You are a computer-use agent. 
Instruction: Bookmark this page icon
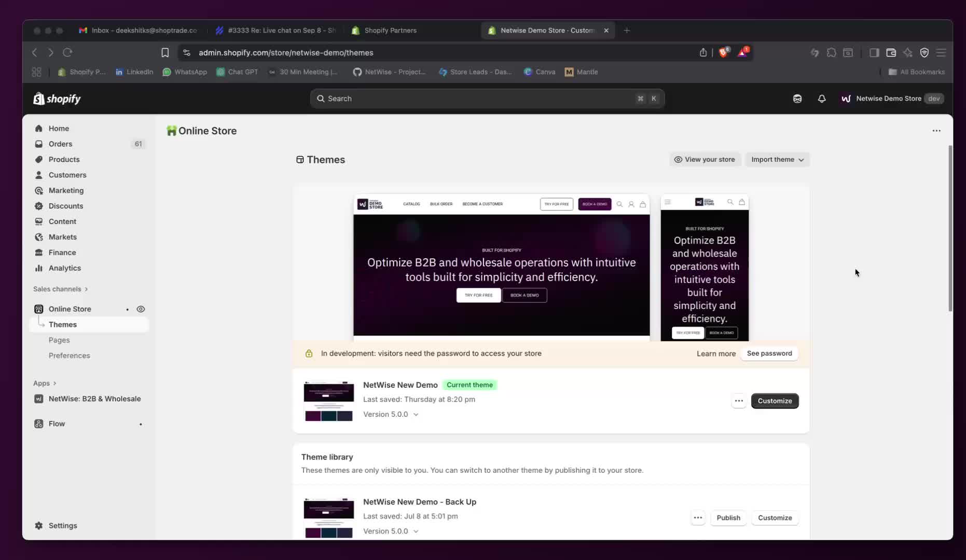[x=165, y=52]
